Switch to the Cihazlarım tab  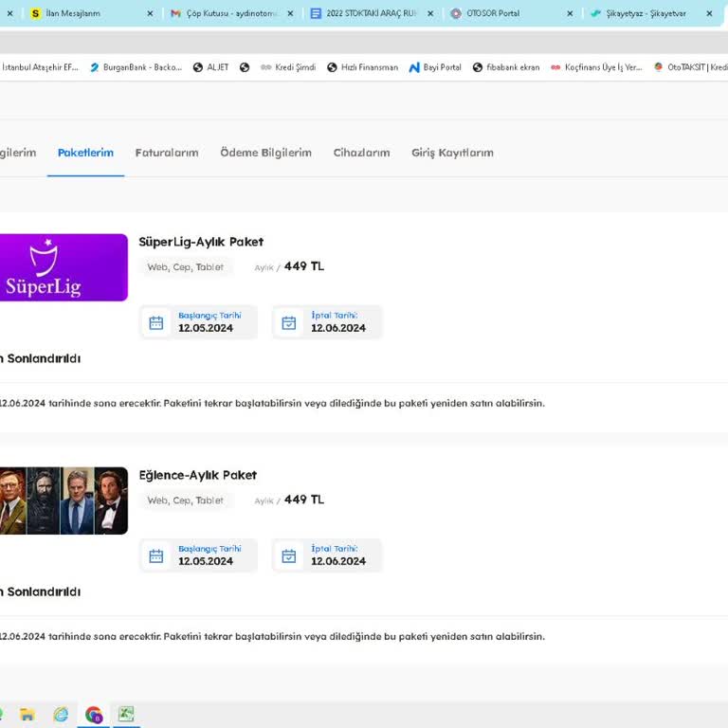tap(362, 153)
